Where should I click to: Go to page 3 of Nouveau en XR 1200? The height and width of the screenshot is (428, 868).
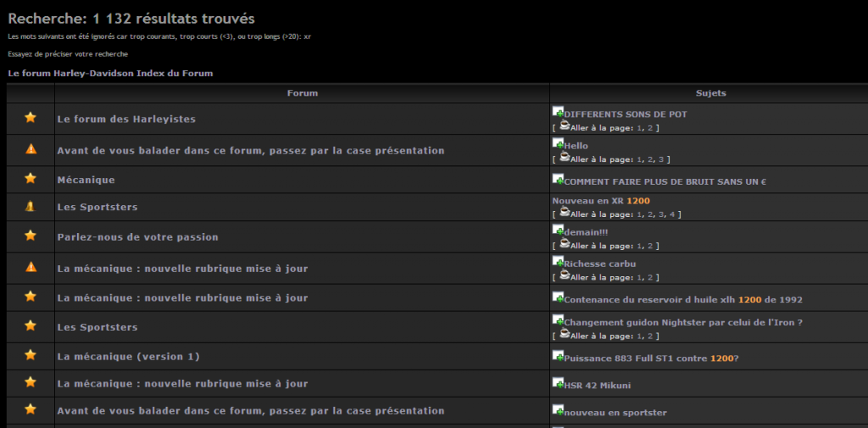click(661, 214)
